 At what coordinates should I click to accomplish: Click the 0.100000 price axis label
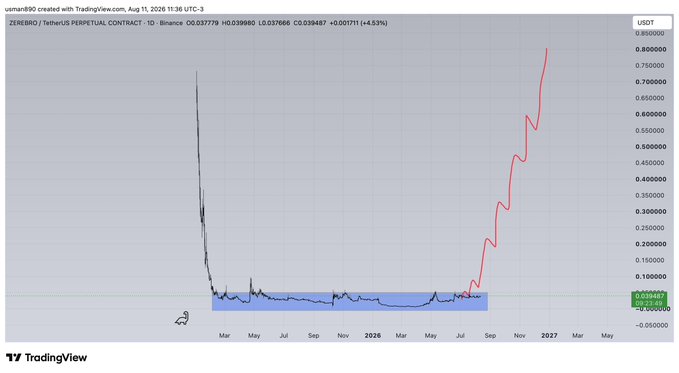651,277
